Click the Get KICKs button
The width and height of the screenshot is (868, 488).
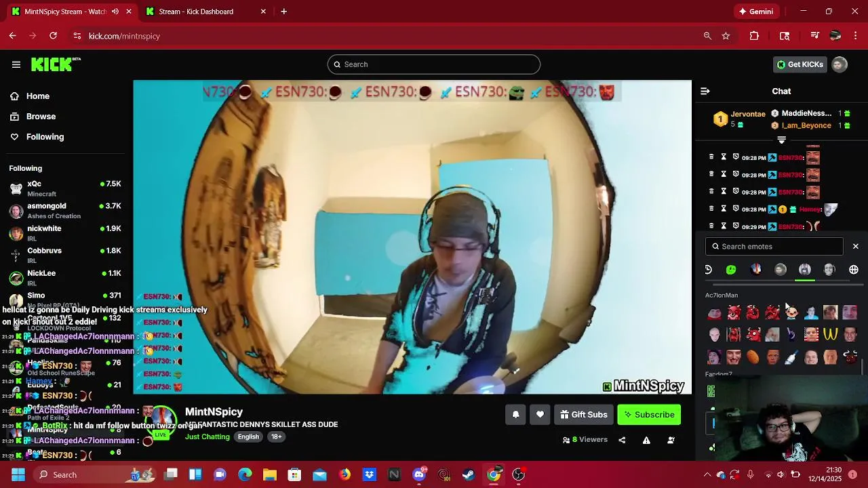(x=800, y=64)
